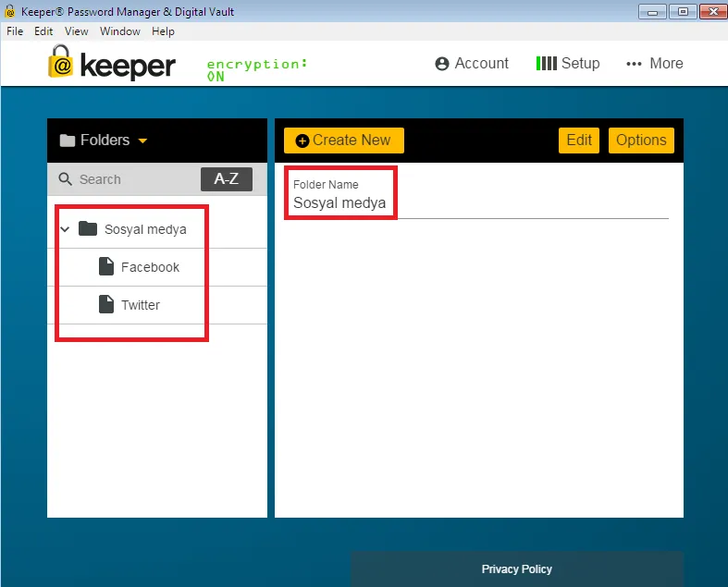The image size is (728, 587).
Task: Click the Account label
Action: 481,63
